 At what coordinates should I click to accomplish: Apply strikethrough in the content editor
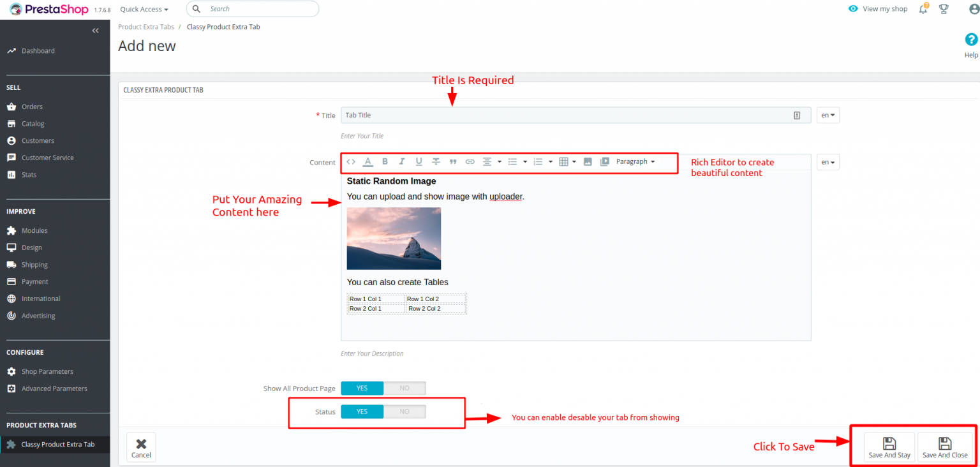click(436, 161)
